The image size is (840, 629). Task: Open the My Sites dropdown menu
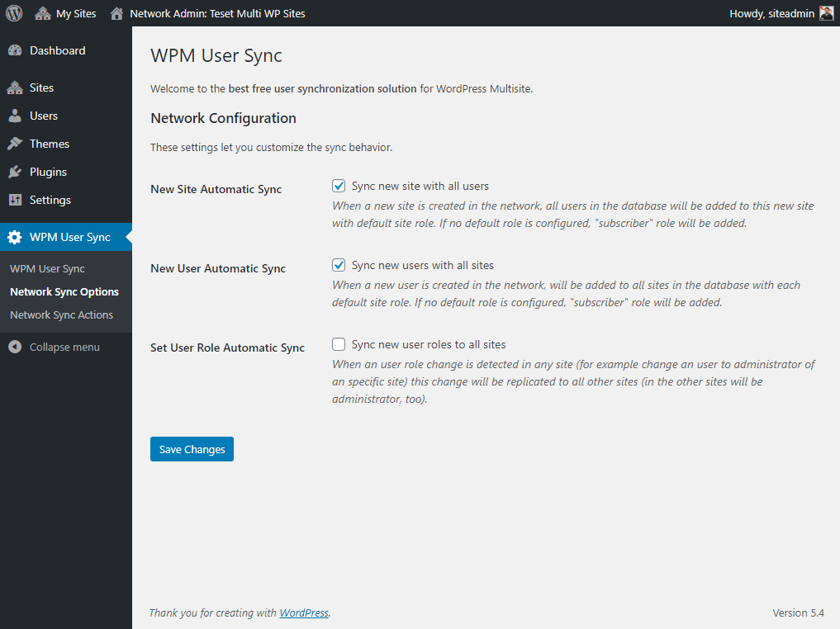[75, 13]
